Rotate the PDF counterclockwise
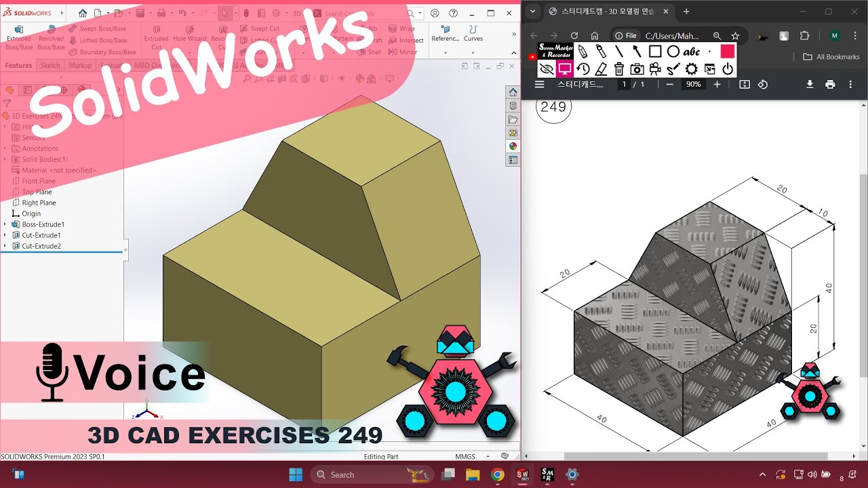Screen dimensions: 868x488 point(763,84)
